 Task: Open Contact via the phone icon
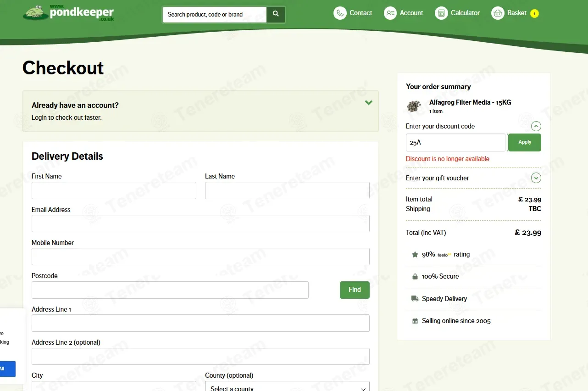pos(340,13)
